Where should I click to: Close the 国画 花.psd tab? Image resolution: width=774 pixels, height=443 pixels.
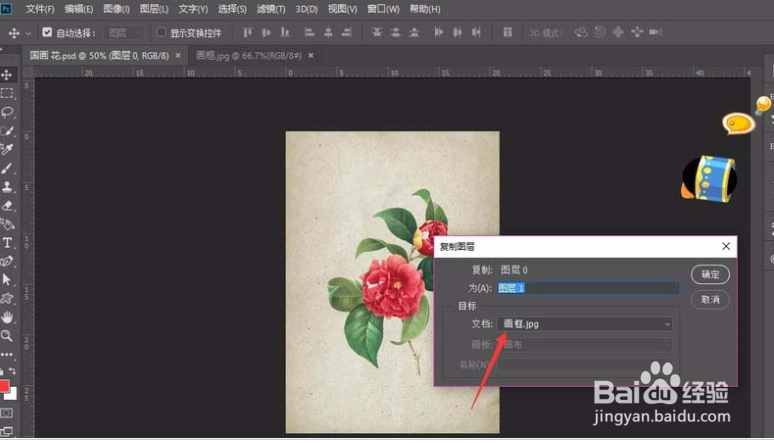178,56
